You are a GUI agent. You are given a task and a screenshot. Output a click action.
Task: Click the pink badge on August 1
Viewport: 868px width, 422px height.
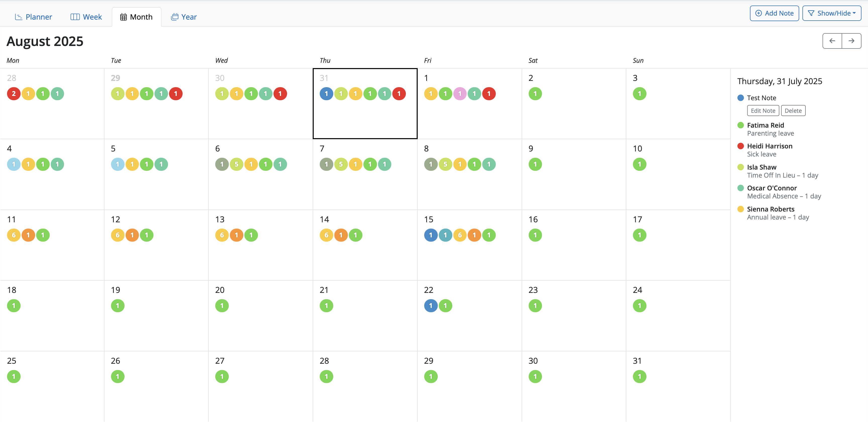tap(460, 94)
